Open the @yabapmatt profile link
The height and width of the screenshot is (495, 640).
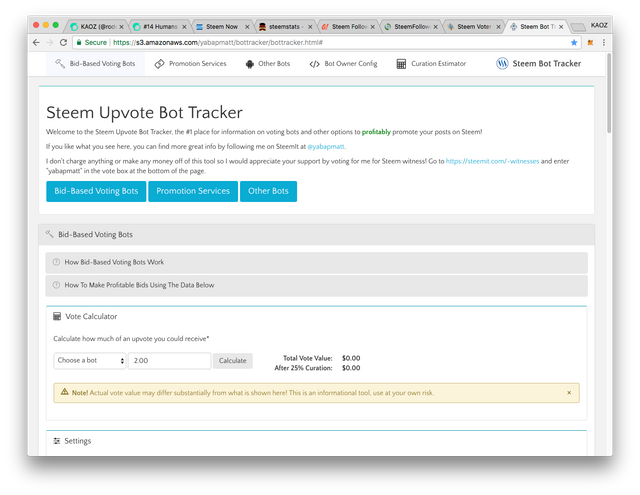pyautogui.click(x=326, y=147)
